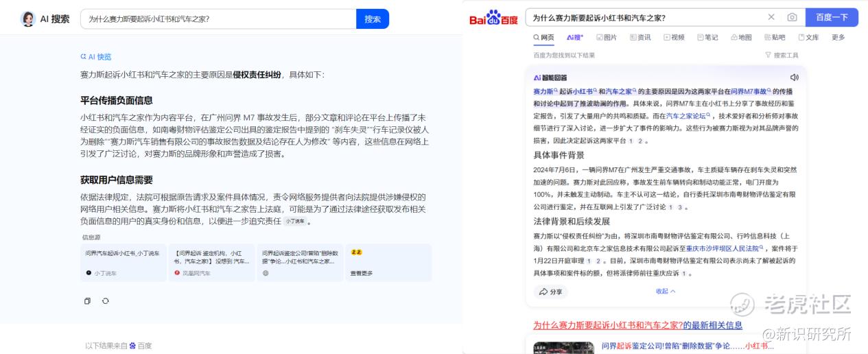Click the 百度一下 button
The image size is (868, 354).
coord(832,17)
